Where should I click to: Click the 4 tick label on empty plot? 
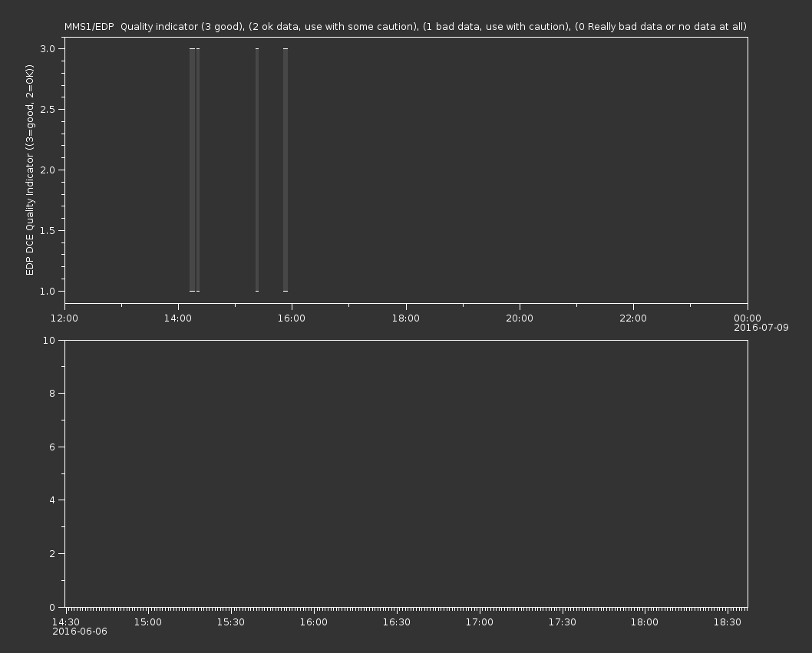[x=52, y=500]
